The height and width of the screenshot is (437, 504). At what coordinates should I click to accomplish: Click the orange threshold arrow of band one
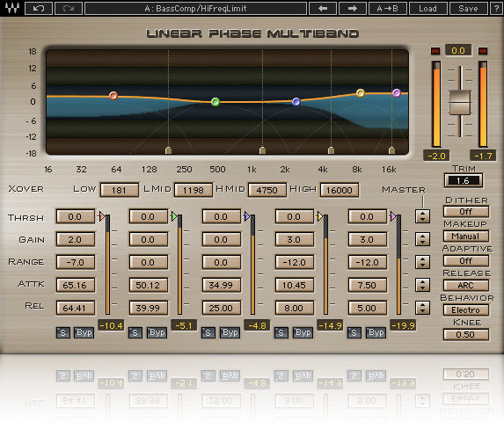point(101,216)
